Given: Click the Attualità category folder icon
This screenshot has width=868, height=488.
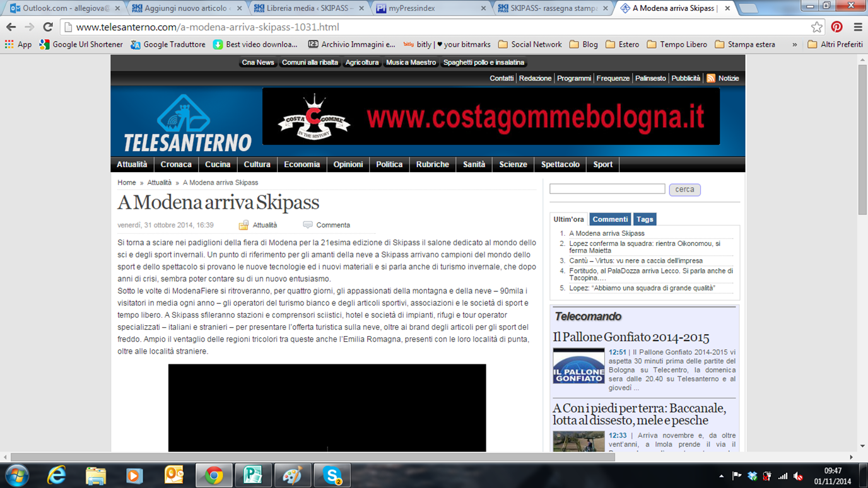Looking at the screenshot, I should pyautogui.click(x=243, y=225).
